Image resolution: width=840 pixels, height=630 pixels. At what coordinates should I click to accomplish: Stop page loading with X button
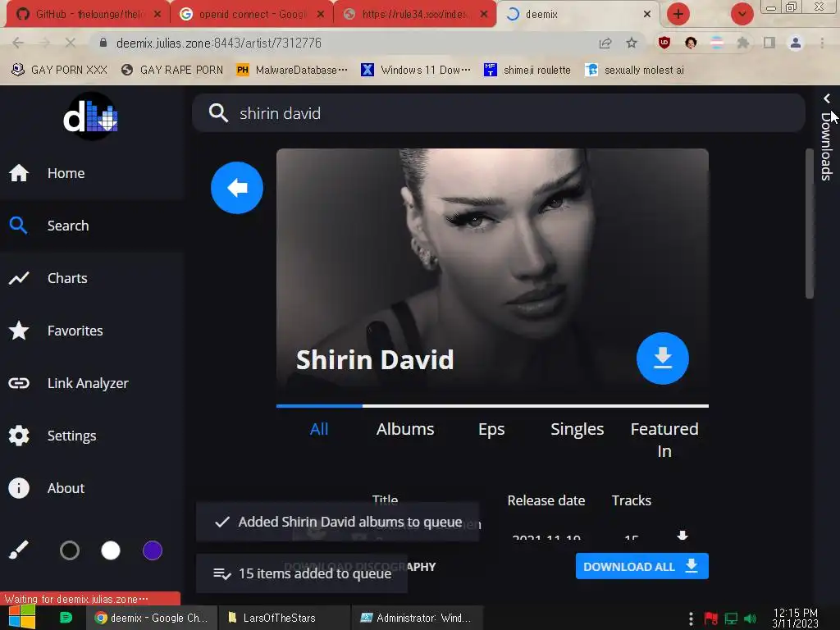coord(71,43)
